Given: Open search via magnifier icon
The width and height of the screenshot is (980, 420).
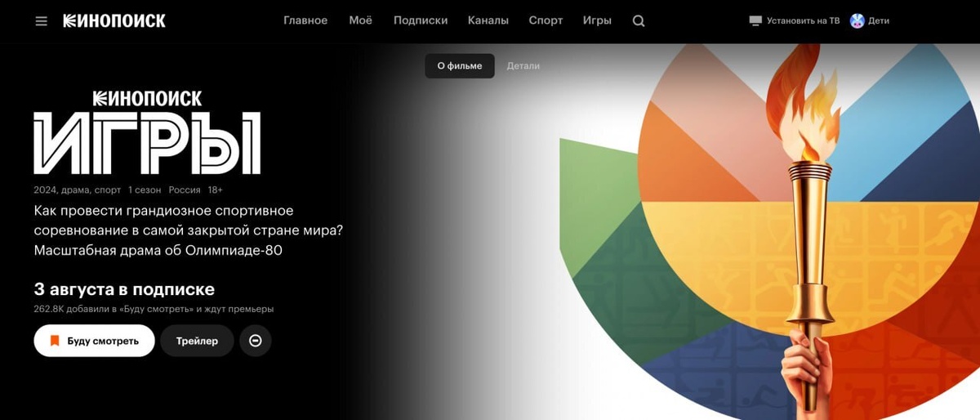Looking at the screenshot, I should point(639,21).
